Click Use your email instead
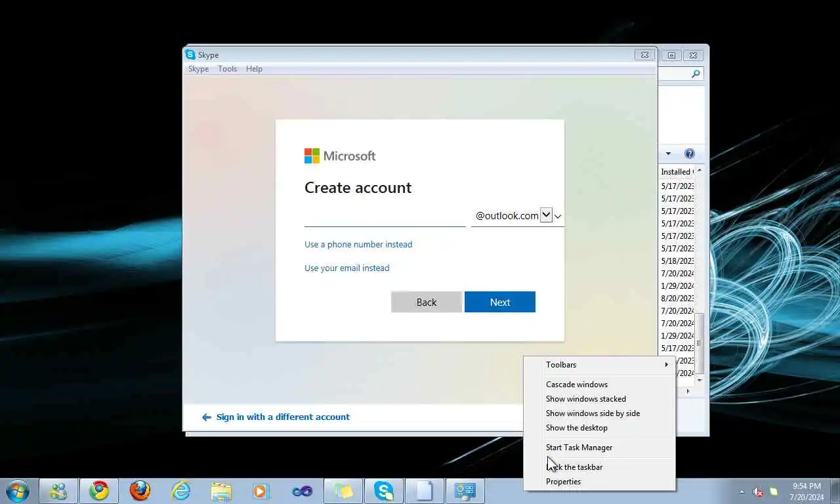Screen dimensions: 840x504 coord(347,268)
